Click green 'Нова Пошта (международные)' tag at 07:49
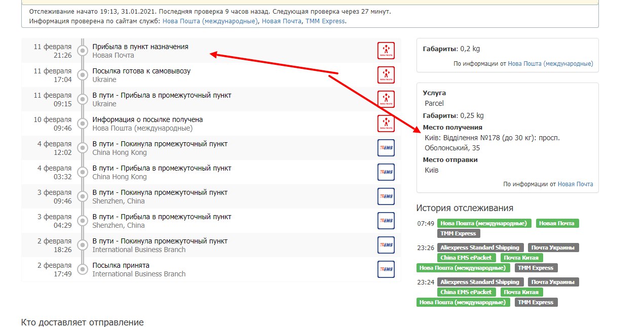Screen dimensions: 644x327 [484, 223]
